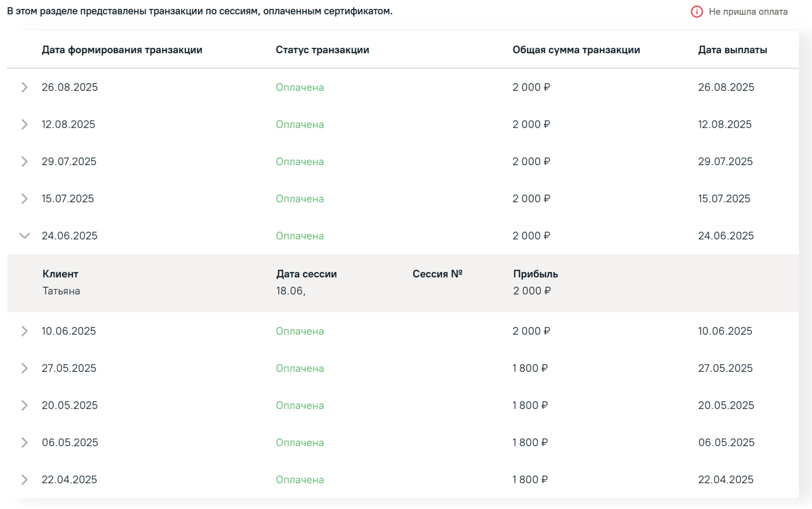Viewport: 812px width, 509px height.
Task: Open the 'Не пришла оплата' link
Action: coord(748,12)
